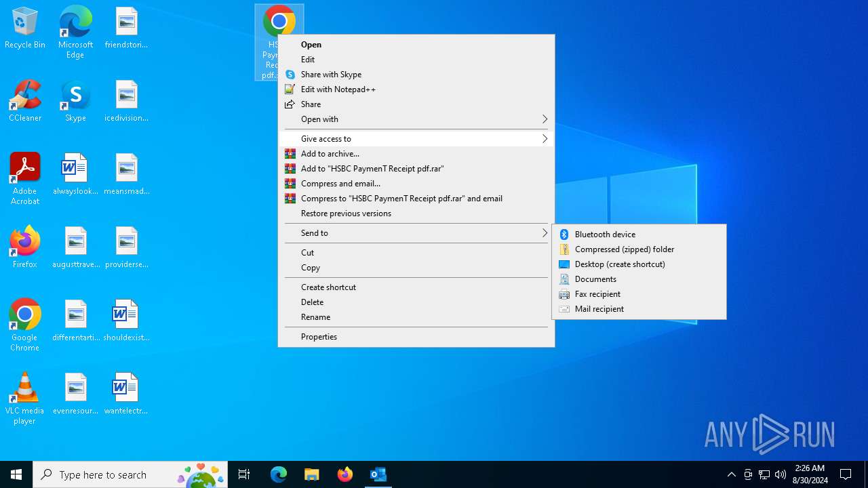Send to Mail recipient

tap(639, 309)
